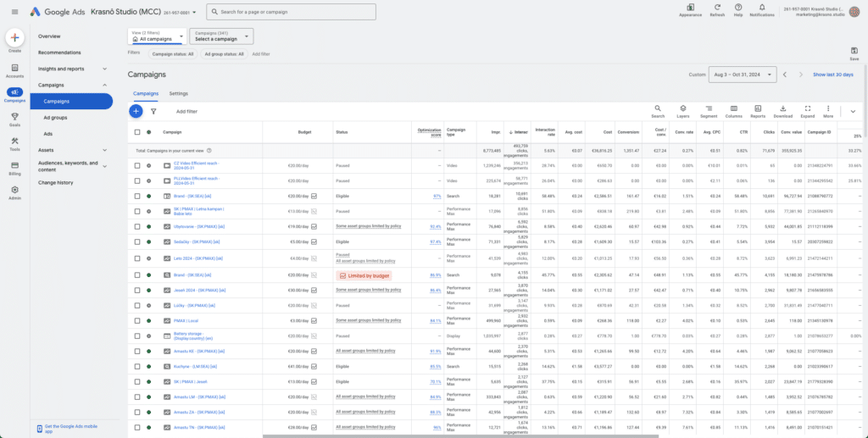This screenshot has height=438, width=868.
Task: Sort by the Interactions column header
Action: click(518, 132)
